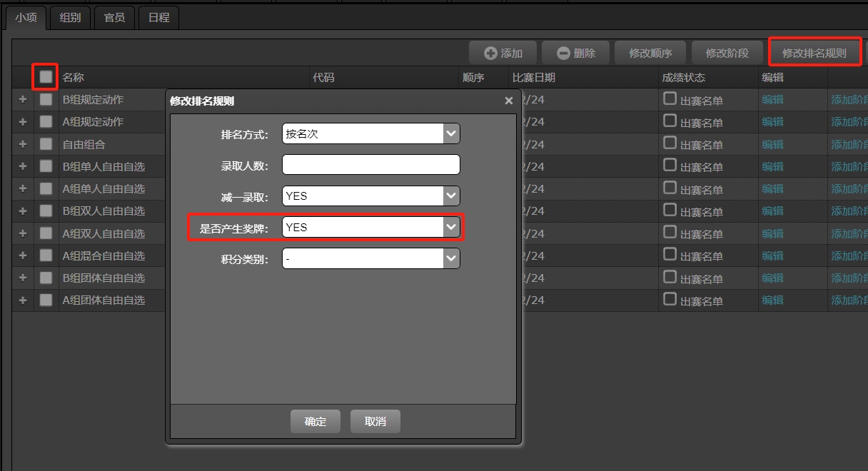This screenshot has height=471, width=868.
Task: Check the box for B组双人自由自选
Action: point(46,211)
